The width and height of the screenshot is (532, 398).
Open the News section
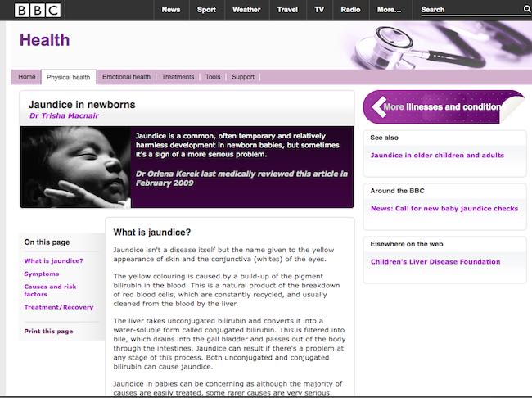point(171,10)
